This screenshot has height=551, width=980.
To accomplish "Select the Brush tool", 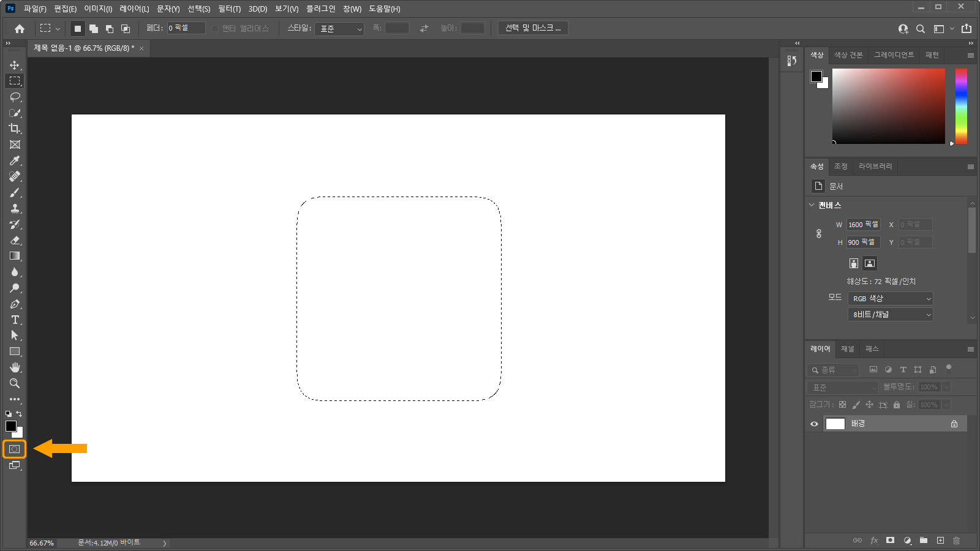I will (15, 192).
